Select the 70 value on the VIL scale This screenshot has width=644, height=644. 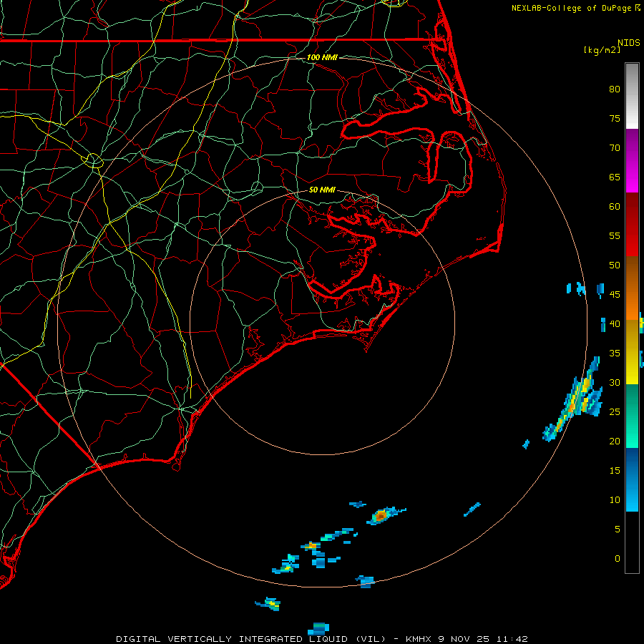(615, 148)
